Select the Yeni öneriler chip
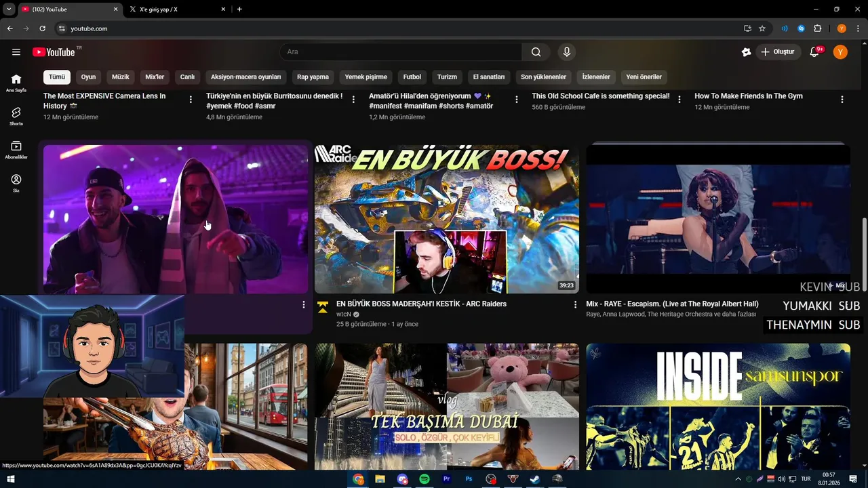The image size is (868, 488). tap(644, 77)
